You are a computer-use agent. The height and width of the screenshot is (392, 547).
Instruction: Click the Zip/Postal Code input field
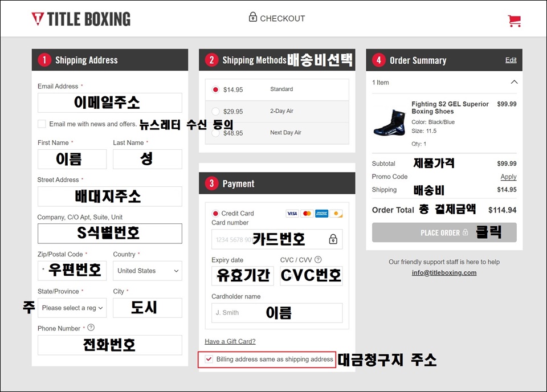point(72,271)
